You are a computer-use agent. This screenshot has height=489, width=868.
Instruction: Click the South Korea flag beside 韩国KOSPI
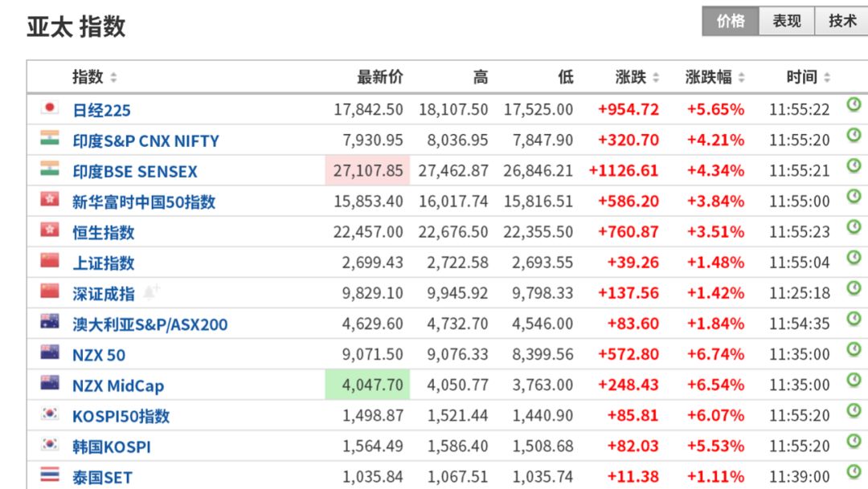tap(50, 444)
